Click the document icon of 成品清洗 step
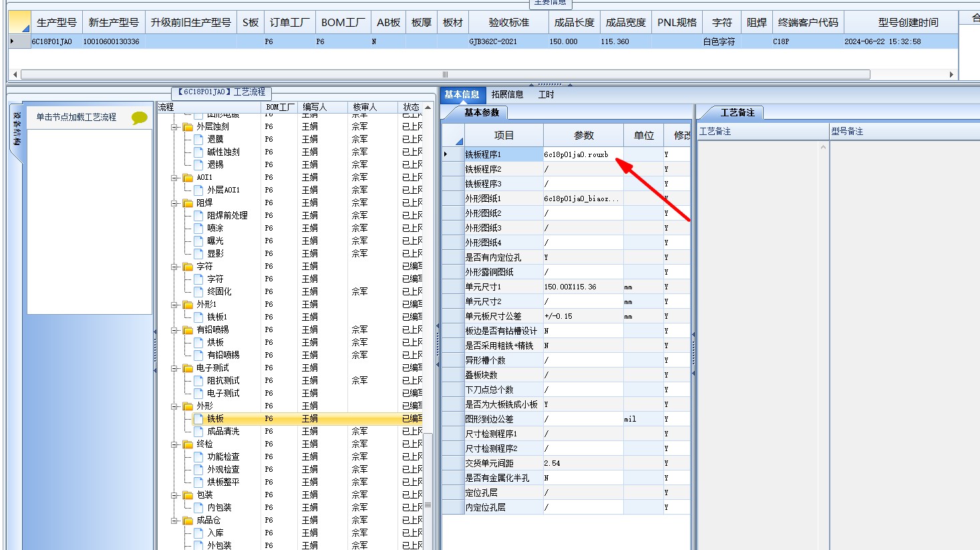The height and width of the screenshot is (550, 980). tap(198, 431)
